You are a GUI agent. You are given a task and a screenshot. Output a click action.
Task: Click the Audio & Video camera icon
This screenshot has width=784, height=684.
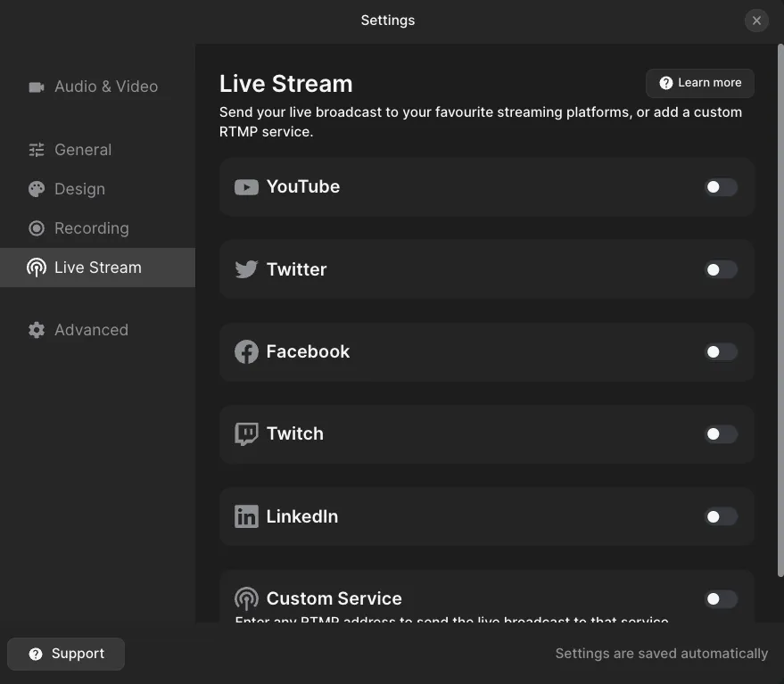(x=37, y=87)
